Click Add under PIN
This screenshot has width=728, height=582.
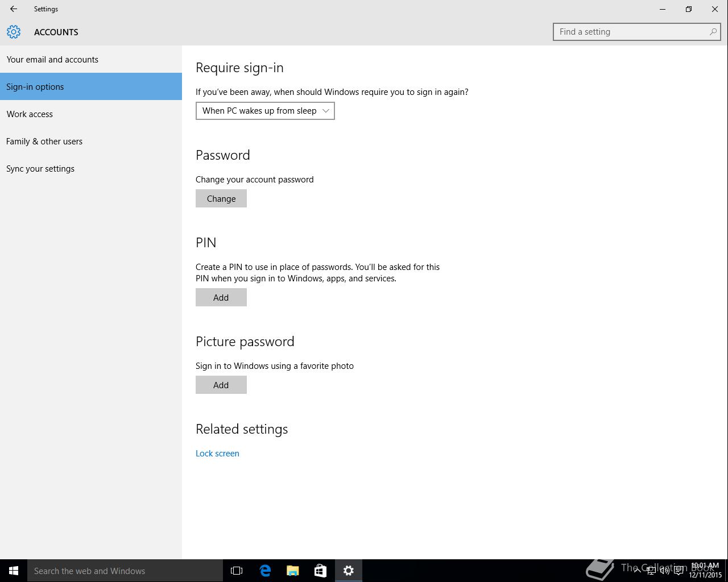coord(221,297)
